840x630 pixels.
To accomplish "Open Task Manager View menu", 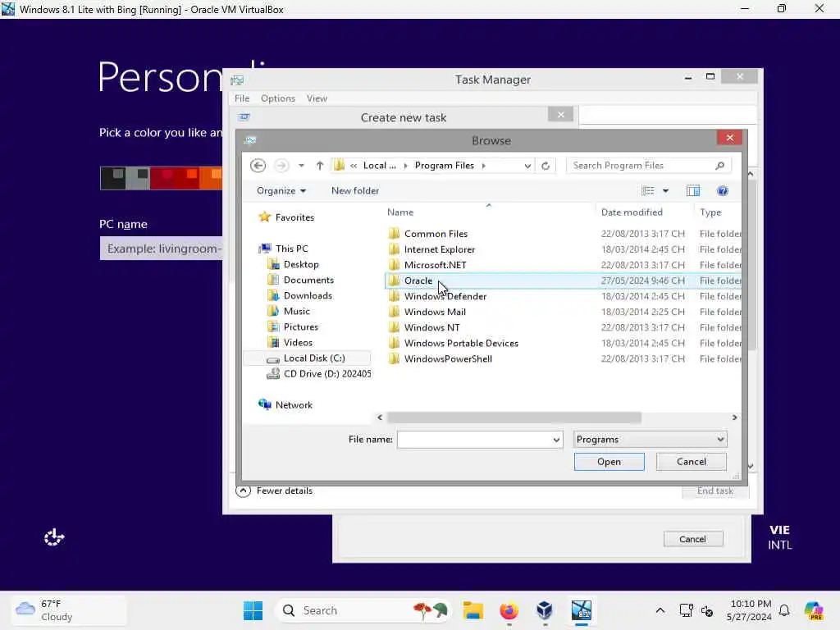I will (x=317, y=98).
